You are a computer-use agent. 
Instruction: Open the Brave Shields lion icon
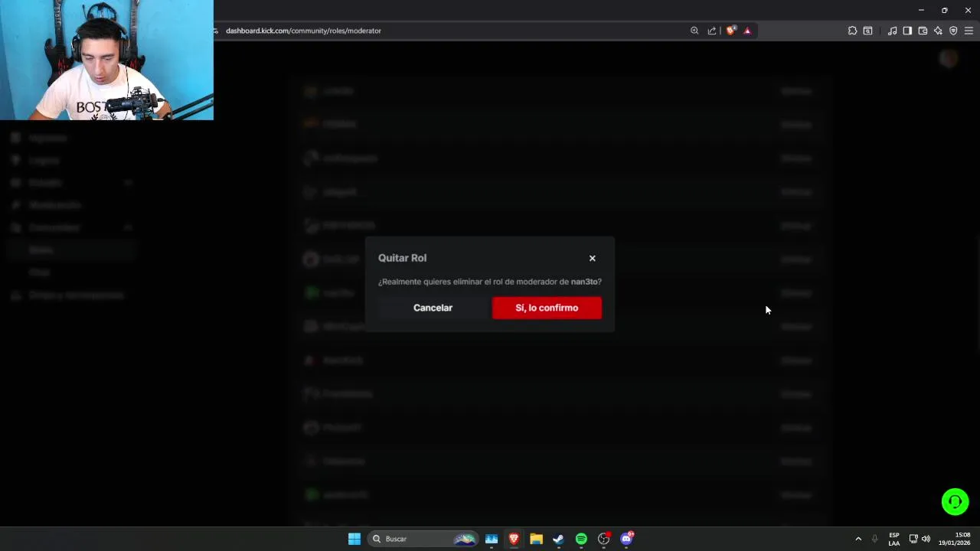tap(730, 31)
